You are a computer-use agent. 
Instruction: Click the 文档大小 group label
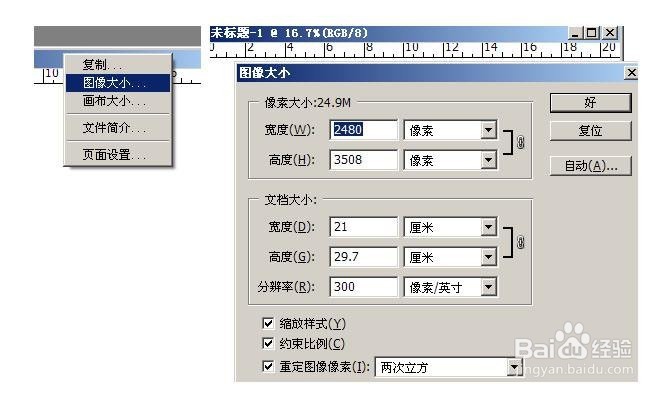point(291,199)
